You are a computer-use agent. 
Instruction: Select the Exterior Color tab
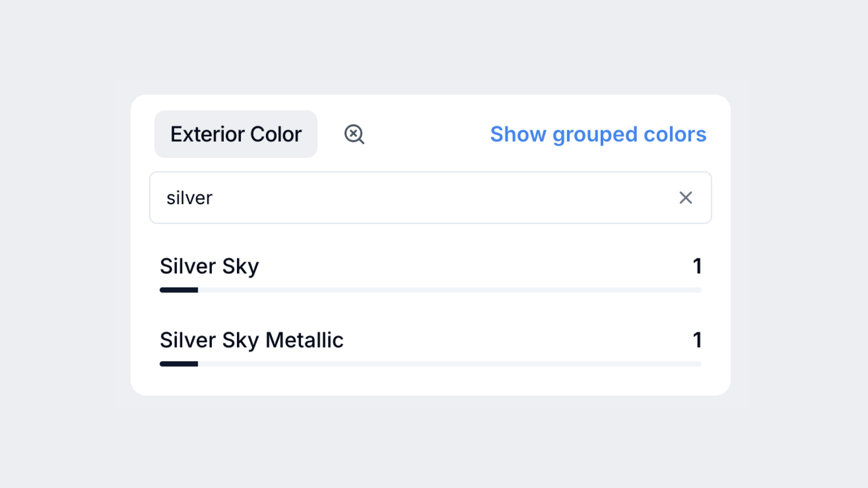pyautogui.click(x=236, y=134)
